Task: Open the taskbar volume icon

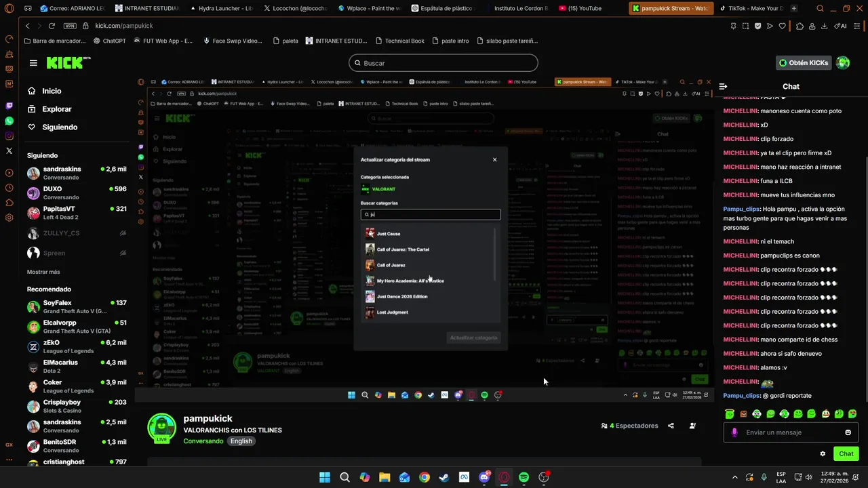Action: pos(810,477)
